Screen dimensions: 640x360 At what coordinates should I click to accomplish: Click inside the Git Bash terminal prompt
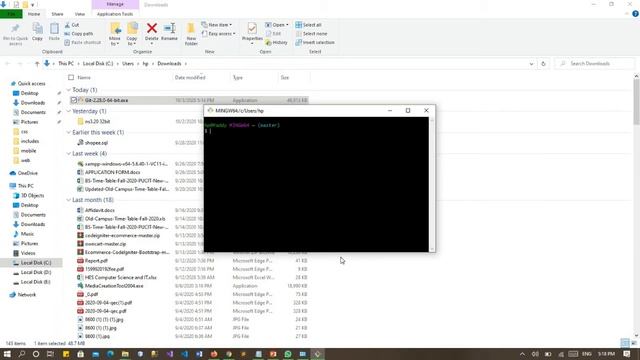pyautogui.click(x=316, y=184)
